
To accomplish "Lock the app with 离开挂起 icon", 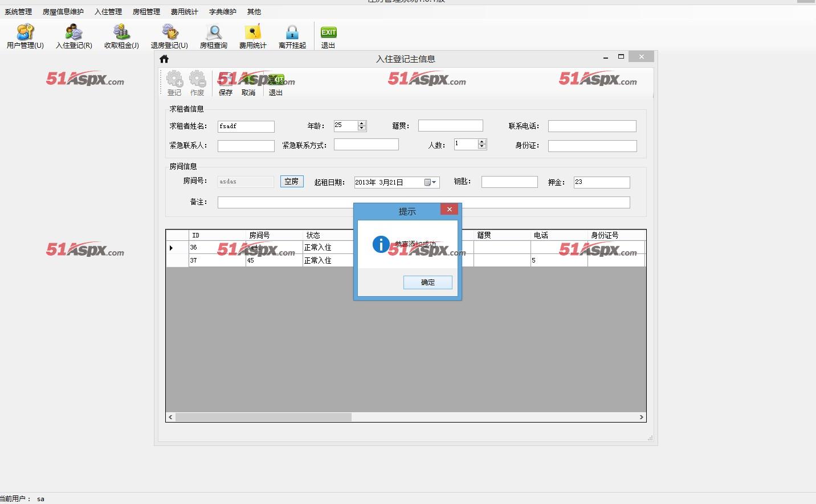I will pos(292,36).
